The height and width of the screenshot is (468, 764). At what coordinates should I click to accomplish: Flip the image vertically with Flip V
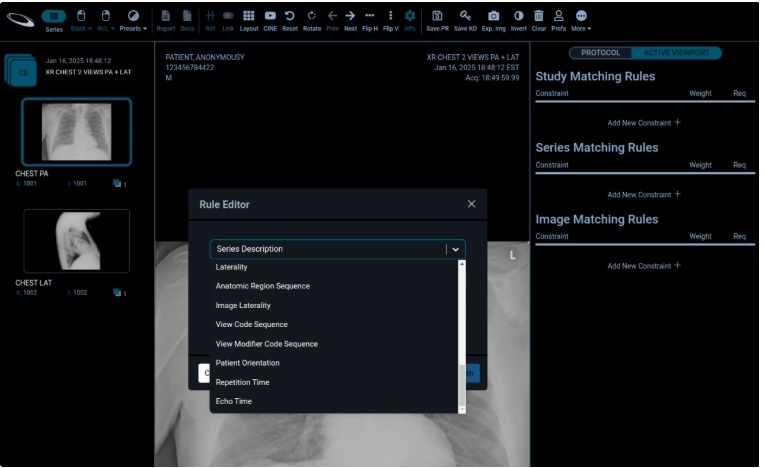(x=390, y=20)
